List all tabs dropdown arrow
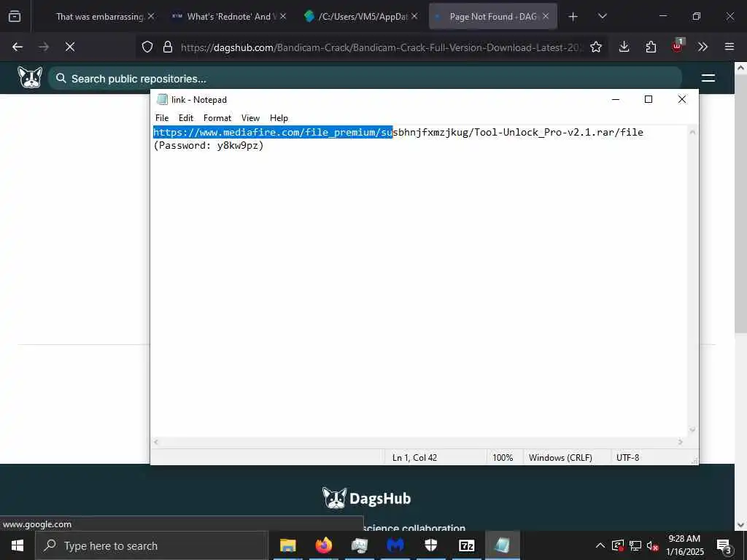The image size is (747, 560). [x=602, y=17]
